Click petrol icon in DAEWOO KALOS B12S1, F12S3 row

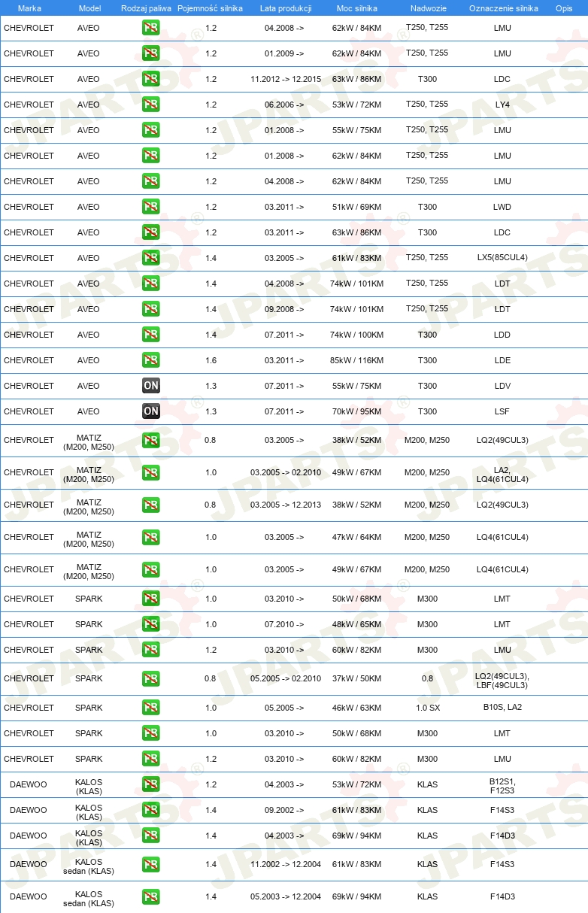click(x=151, y=784)
